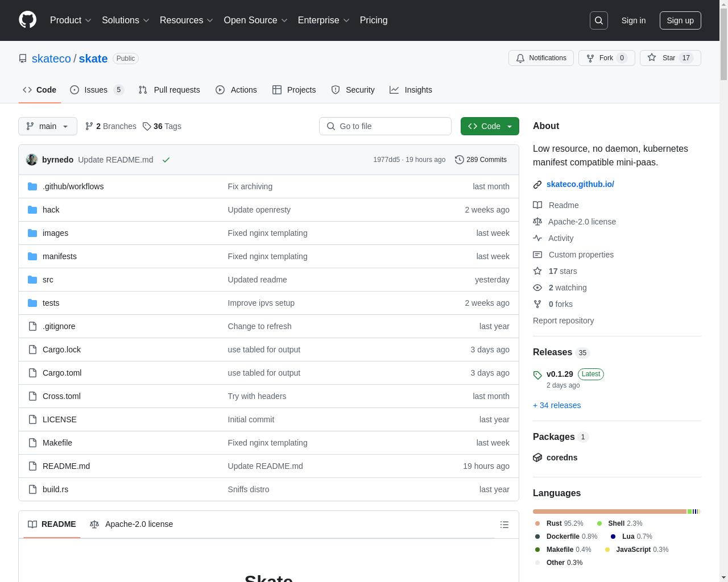
Task: Click the JavaScript language color dot
Action: (x=607, y=550)
